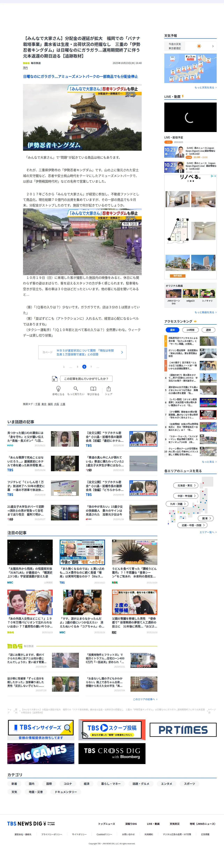The image size is (224, 868).
Task: Click the 学びがある book icon
Action: [93, 389]
